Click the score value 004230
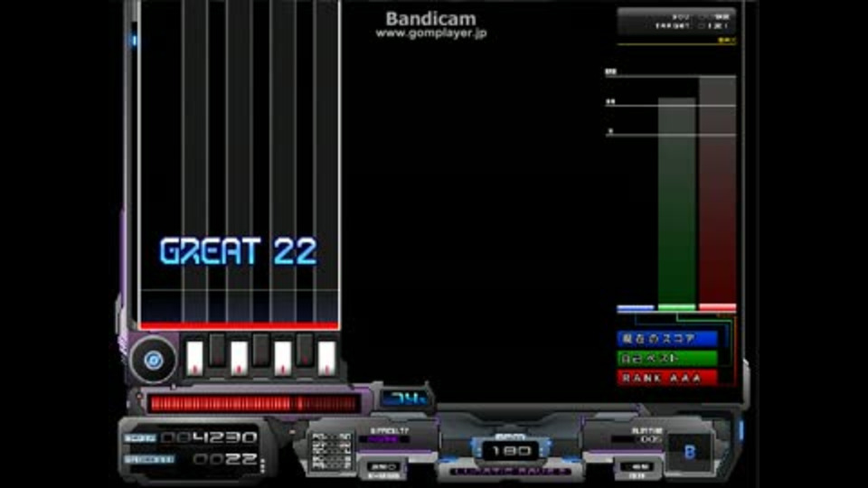The height and width of the screenshot is (488, 868). (x=209, y=437)
